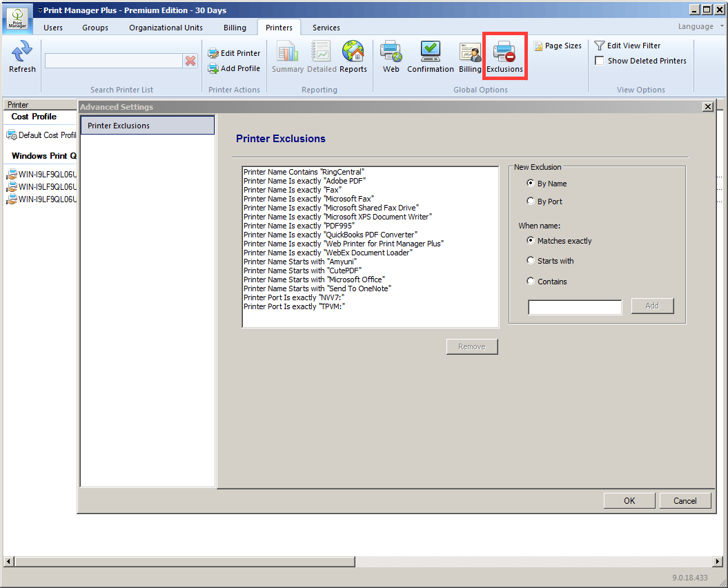Open the Exclusions global option
Viewport: 728px width, 588px height.
click(504, 57)
